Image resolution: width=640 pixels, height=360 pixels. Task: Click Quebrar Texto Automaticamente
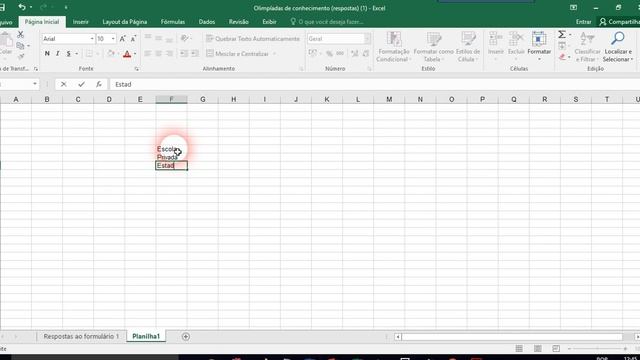[253, 39]
